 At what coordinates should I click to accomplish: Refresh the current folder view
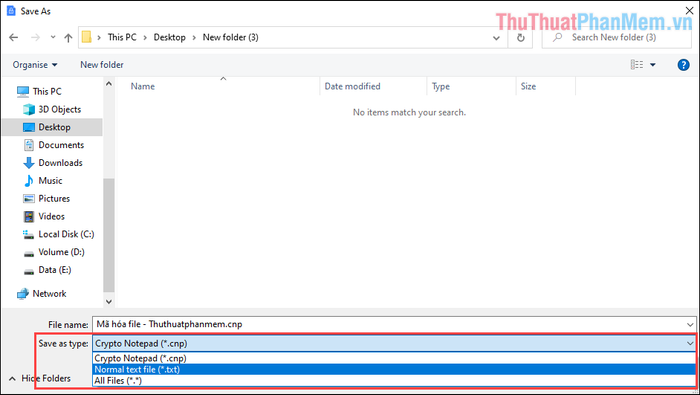[x=521, y=38]
